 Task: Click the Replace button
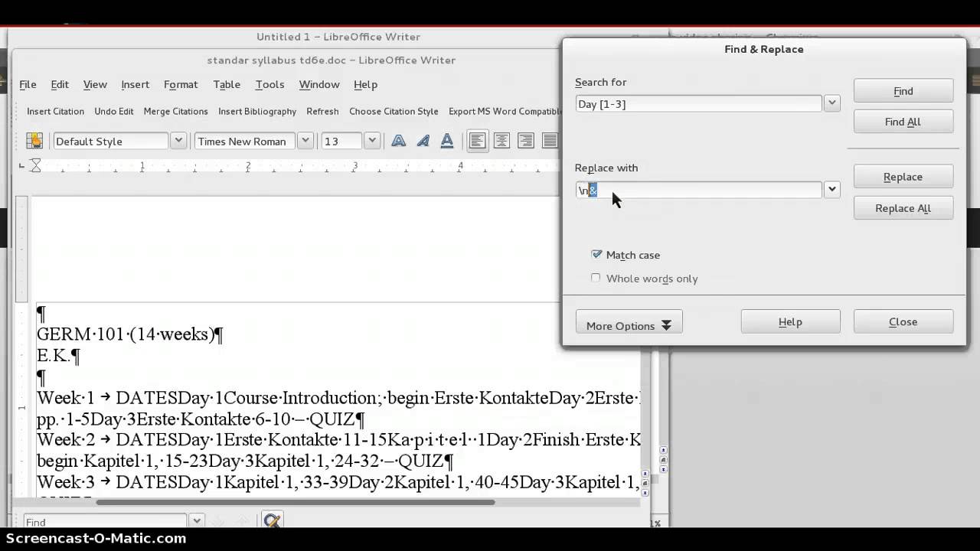click(x=903, y=177)
